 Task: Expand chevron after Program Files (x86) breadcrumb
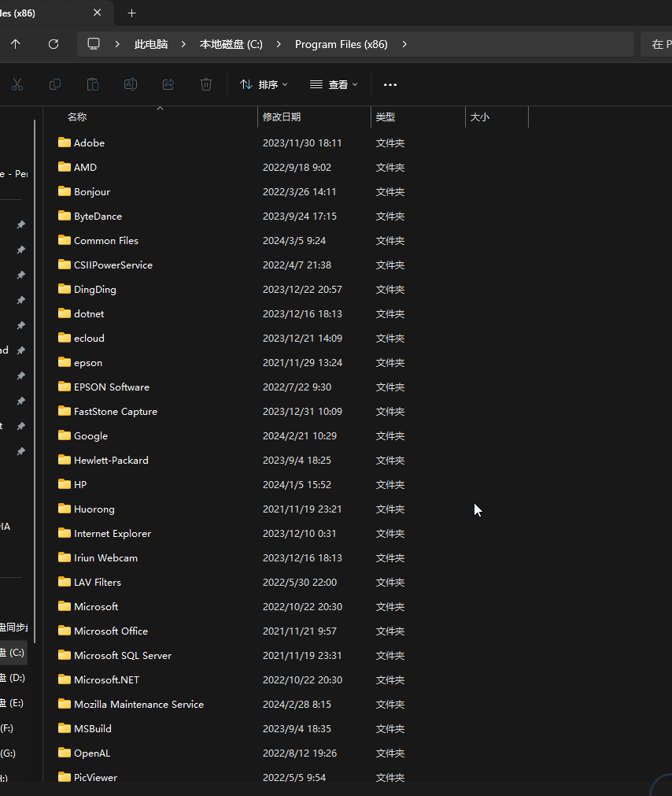point(404,44)
